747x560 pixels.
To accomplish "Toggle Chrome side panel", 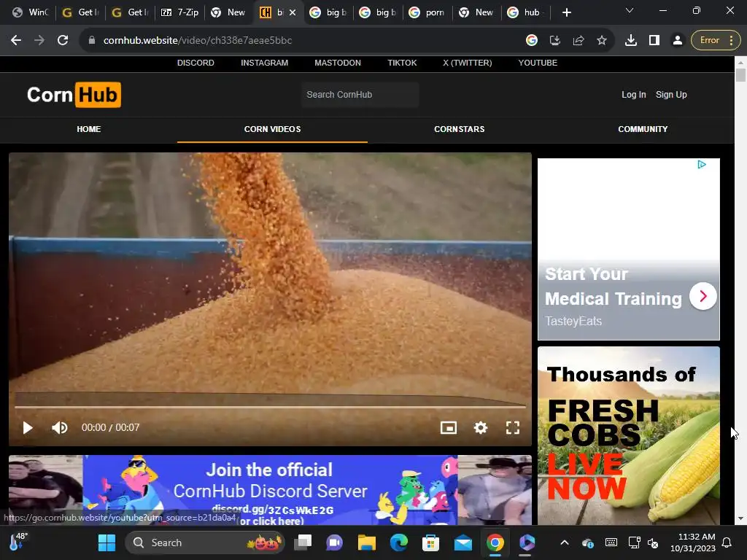I will coord(654,41).
